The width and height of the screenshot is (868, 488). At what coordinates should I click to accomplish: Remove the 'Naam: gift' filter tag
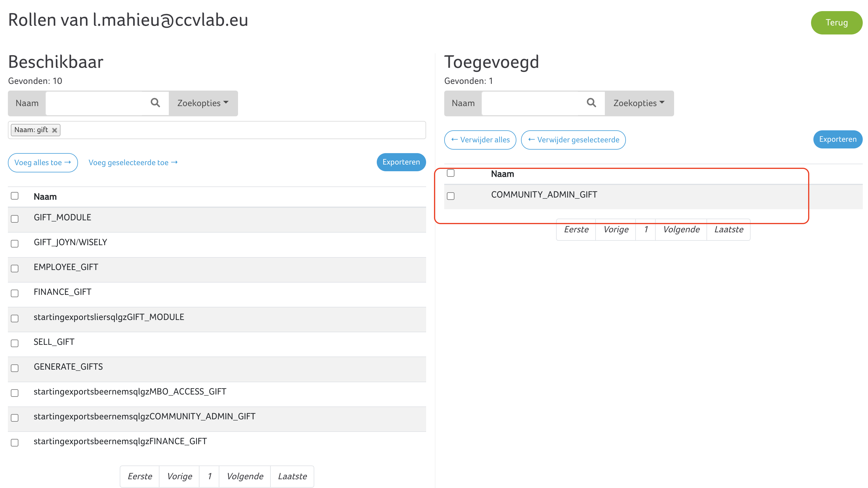pos(55,130)
